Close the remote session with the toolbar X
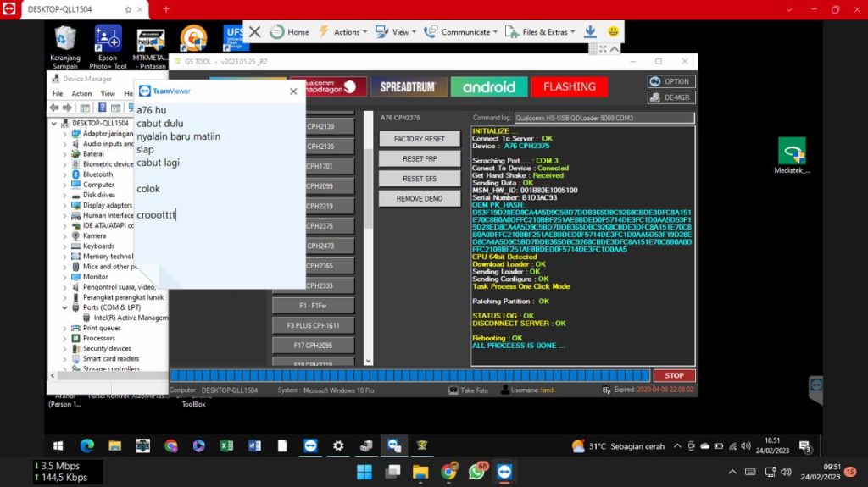Viewport: 868px width, 487px height. (x=254, y=31)
